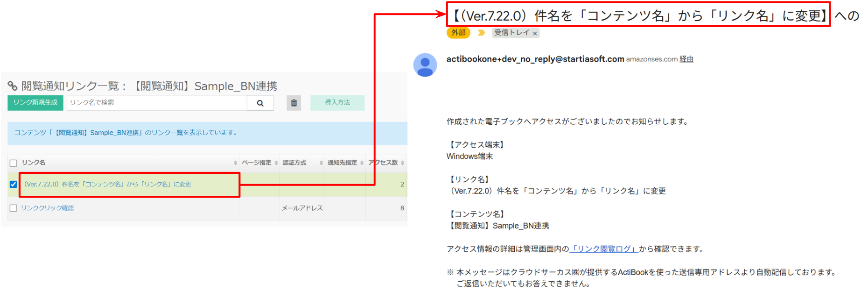868x292 pixels.
Task: Click the 外部 label badge in email
Action: (458, 33)
